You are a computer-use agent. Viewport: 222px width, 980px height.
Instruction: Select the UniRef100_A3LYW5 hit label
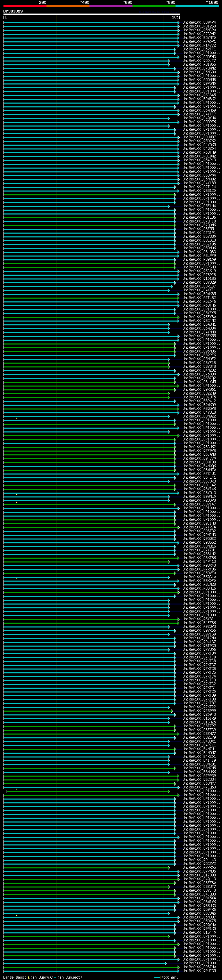(x=199, y=382)
